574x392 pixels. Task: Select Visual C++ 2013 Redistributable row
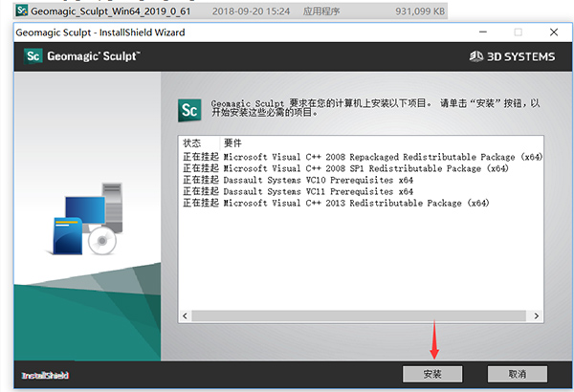(336, 203)
